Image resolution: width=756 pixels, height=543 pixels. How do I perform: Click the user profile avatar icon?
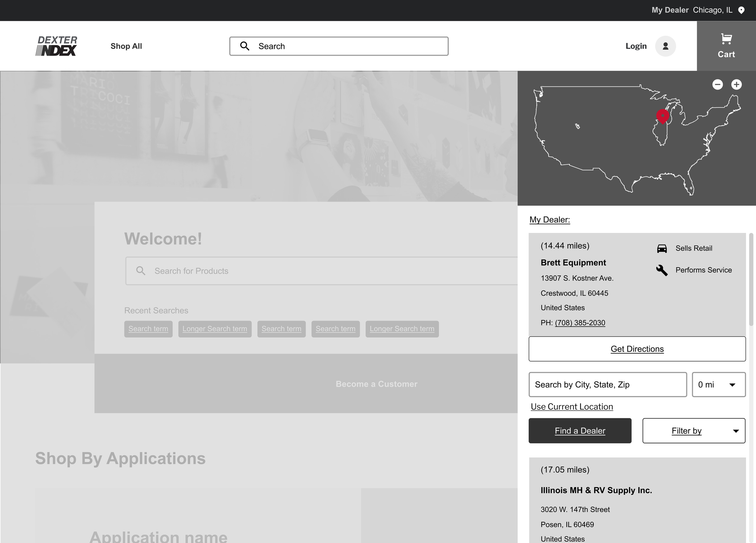click(665, 46)
